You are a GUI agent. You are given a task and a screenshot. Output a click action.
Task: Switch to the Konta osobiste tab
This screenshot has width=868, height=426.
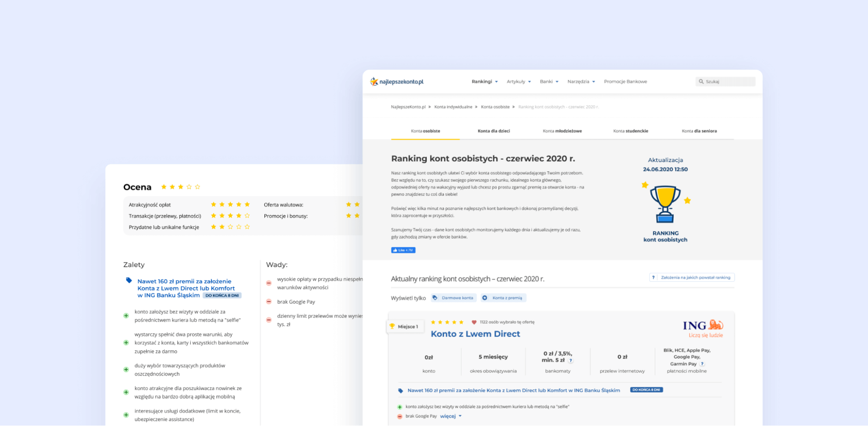pyautogui.click(x=426, y=131)
